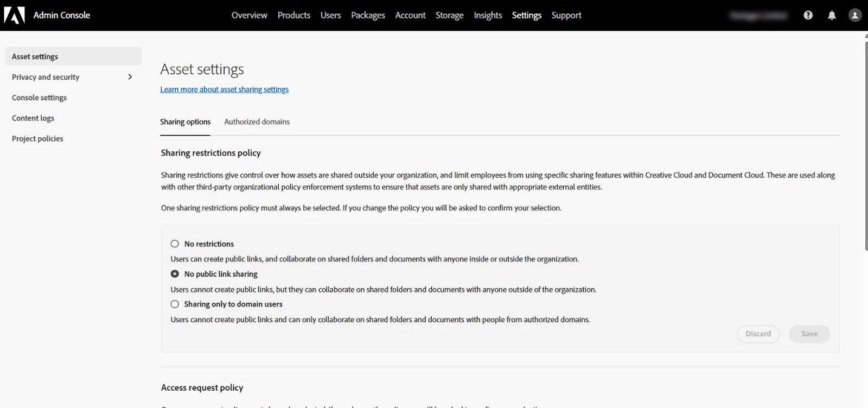The height and width of the screenshot is (408, 868).
Task: Open Content logs in sidebar
Action: point(33,118)
